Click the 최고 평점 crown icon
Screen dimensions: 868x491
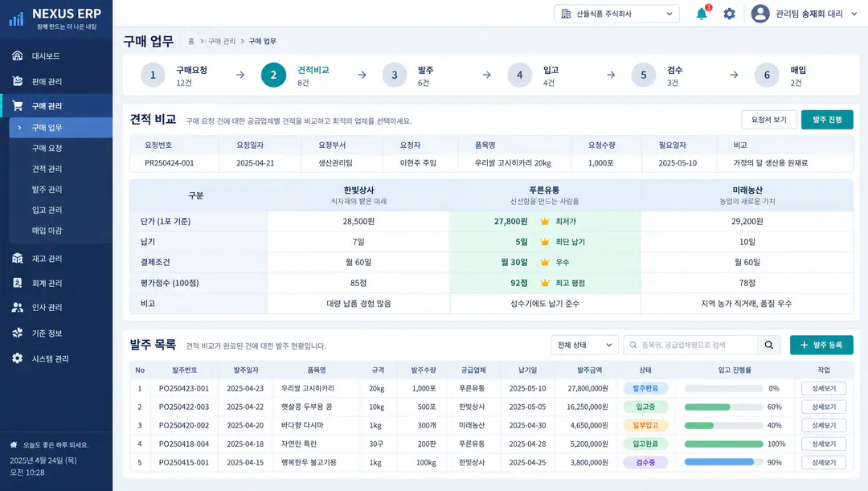[x=545, y=283]
